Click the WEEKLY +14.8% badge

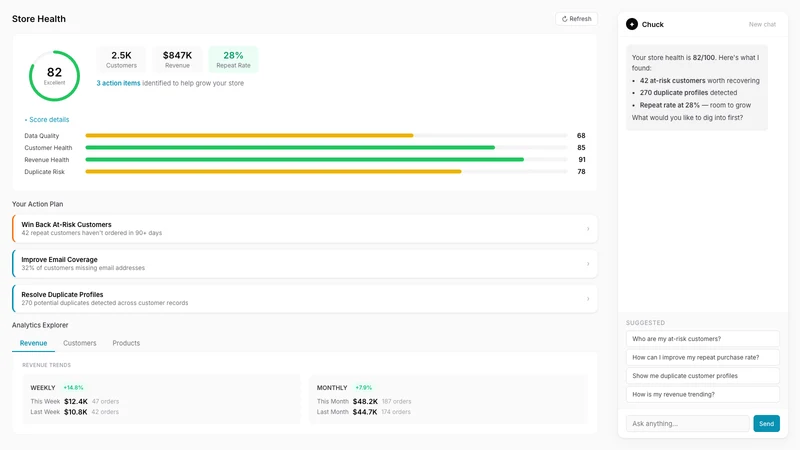point(73,388)
